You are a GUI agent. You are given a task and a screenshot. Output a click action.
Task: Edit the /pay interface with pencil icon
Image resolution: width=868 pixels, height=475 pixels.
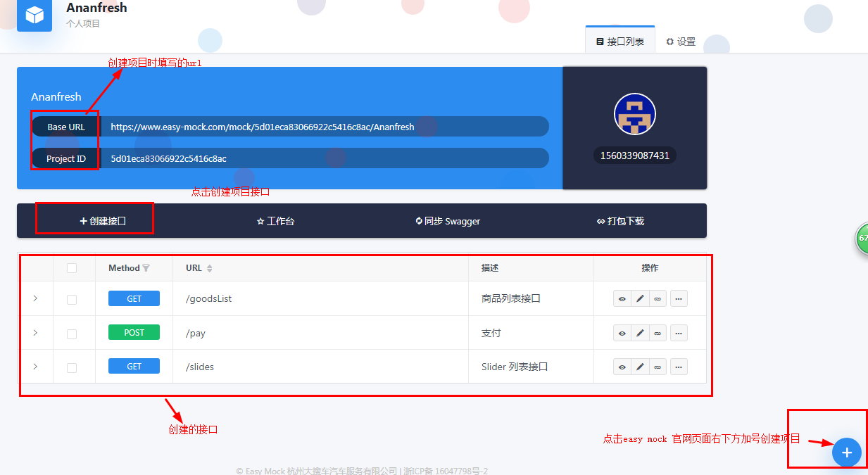(640, 333)
